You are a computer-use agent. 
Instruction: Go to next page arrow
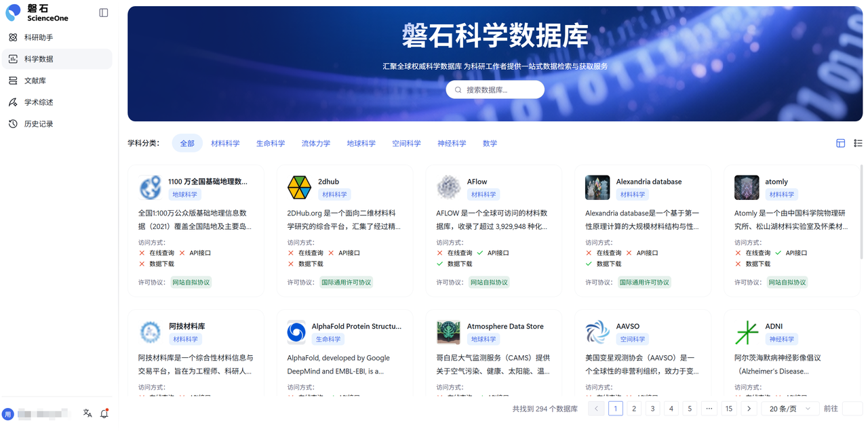pyautogui.click(x=749, y=409)
